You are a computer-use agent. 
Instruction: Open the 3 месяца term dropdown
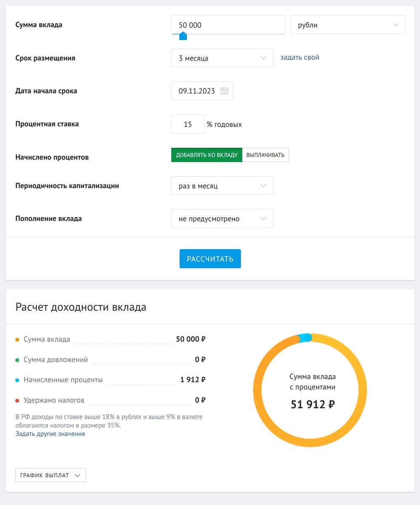tap(222, 58)
